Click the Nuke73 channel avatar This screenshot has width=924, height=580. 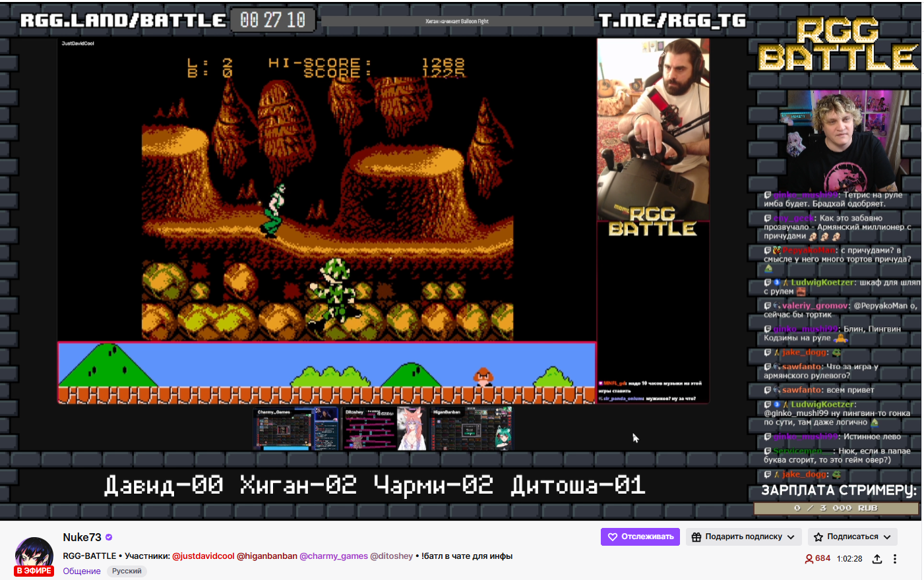point(34,556)
